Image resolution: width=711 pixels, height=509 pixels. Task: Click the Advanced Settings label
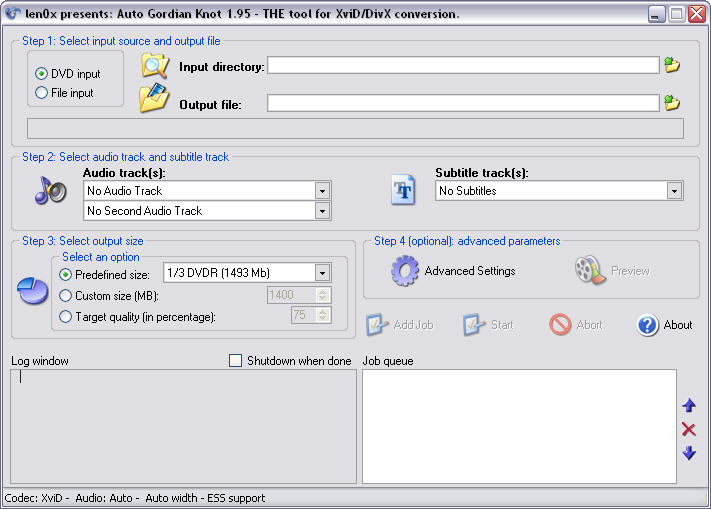(x=470, y=271)
